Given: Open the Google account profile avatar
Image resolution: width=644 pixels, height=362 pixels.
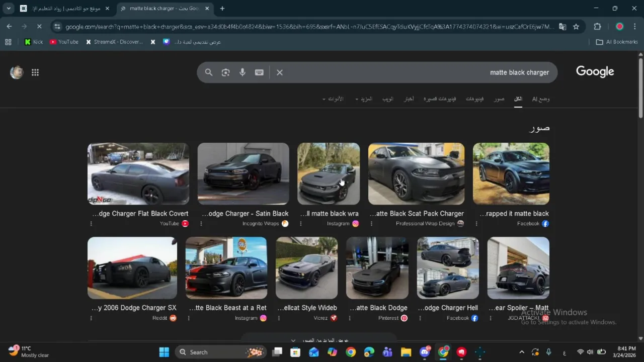Looking at the screenshot, I should [17, 72].
